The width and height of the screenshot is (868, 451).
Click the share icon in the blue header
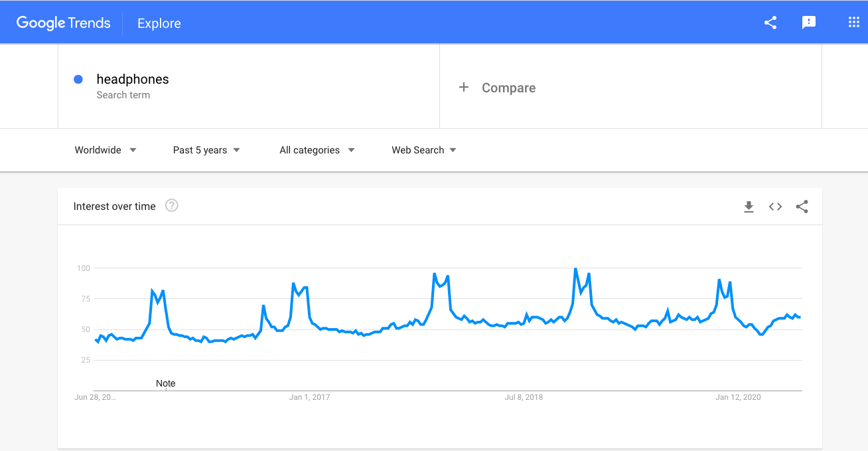770,23
